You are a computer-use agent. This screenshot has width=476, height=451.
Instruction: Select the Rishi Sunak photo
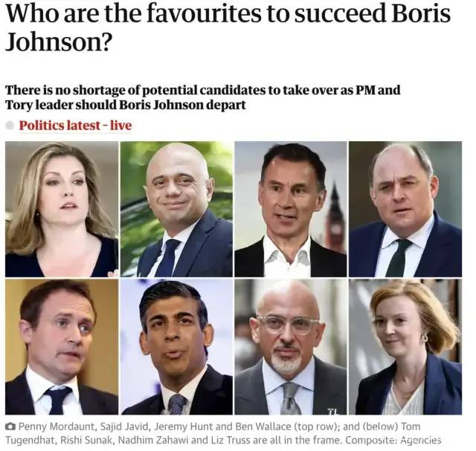coord(176,347)
